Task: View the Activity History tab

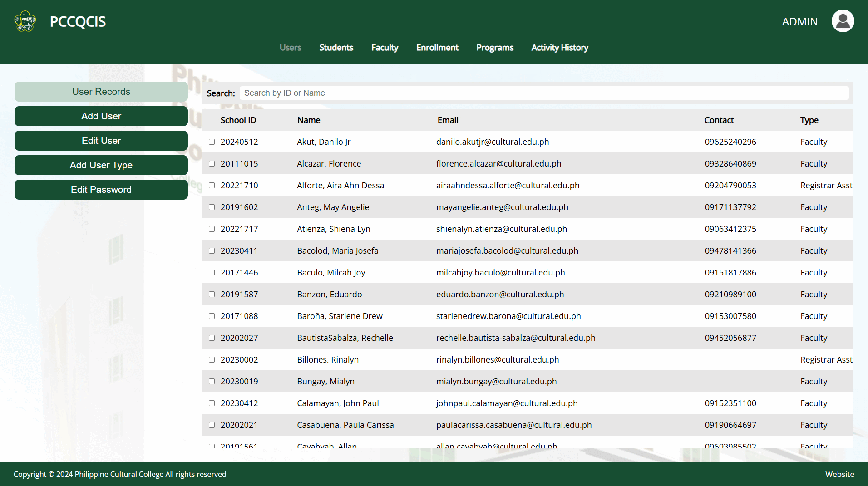Action: point(560,48)
